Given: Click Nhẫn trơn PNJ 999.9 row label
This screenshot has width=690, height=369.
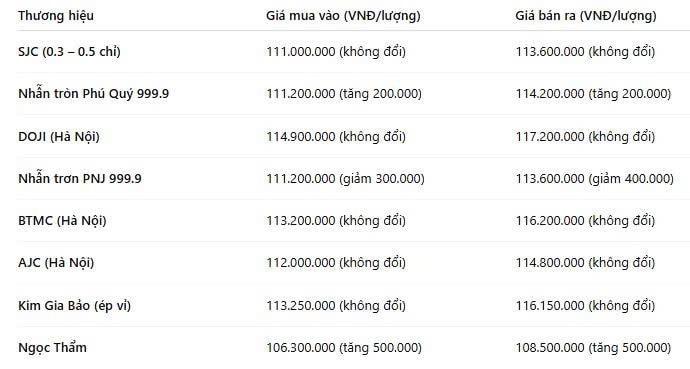Looking at the screenshot, I should (x=80, y=179).
